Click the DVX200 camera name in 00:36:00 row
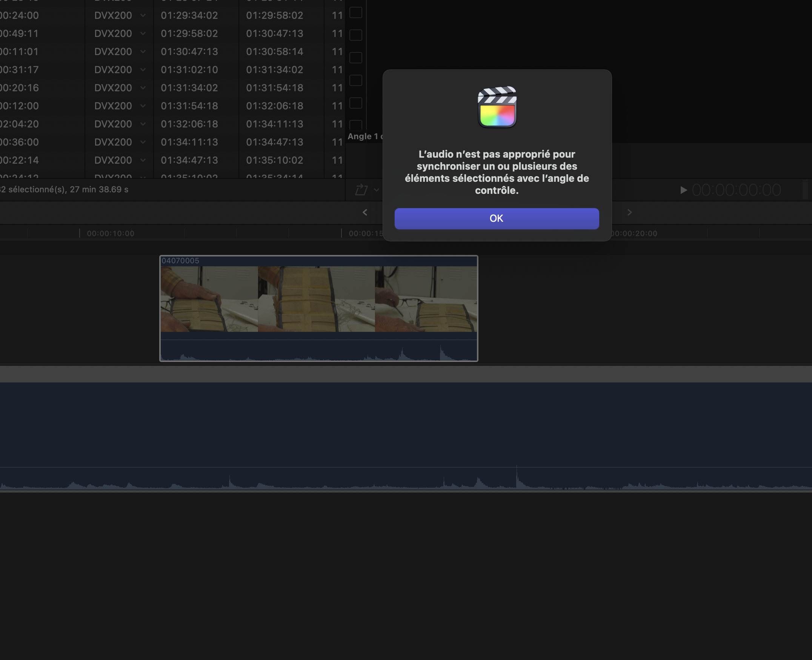The width and height of the screenshot is (812, 660). click(x=113, y=142)
